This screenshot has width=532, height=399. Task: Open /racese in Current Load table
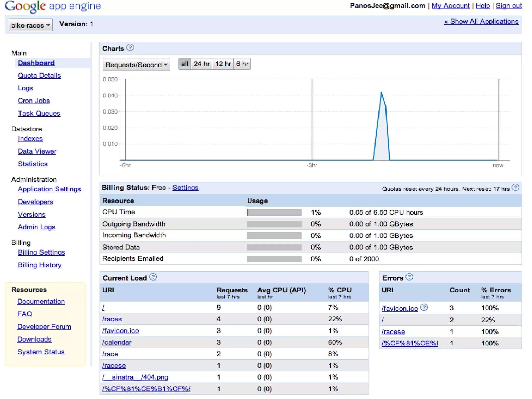coord(114,366)
